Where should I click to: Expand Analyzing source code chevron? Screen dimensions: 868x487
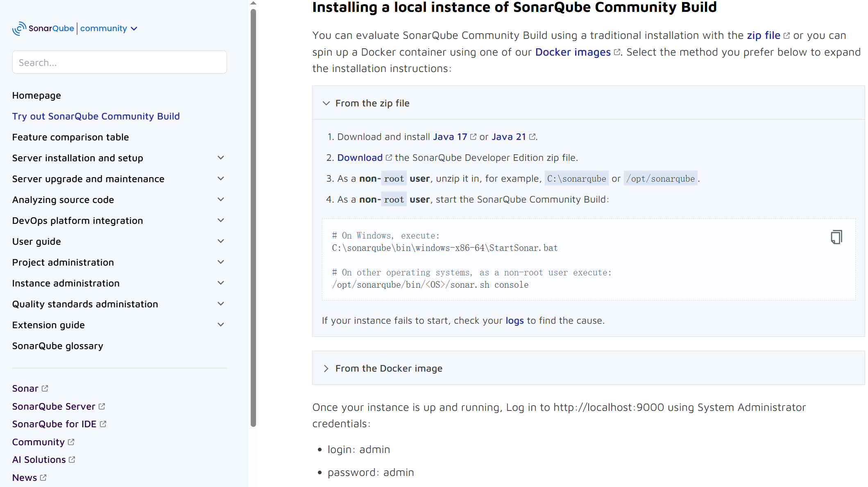[x=221, y=199]
